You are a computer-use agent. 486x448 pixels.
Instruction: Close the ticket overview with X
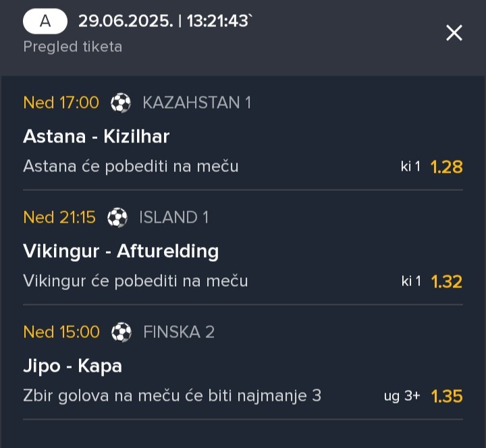454,33
